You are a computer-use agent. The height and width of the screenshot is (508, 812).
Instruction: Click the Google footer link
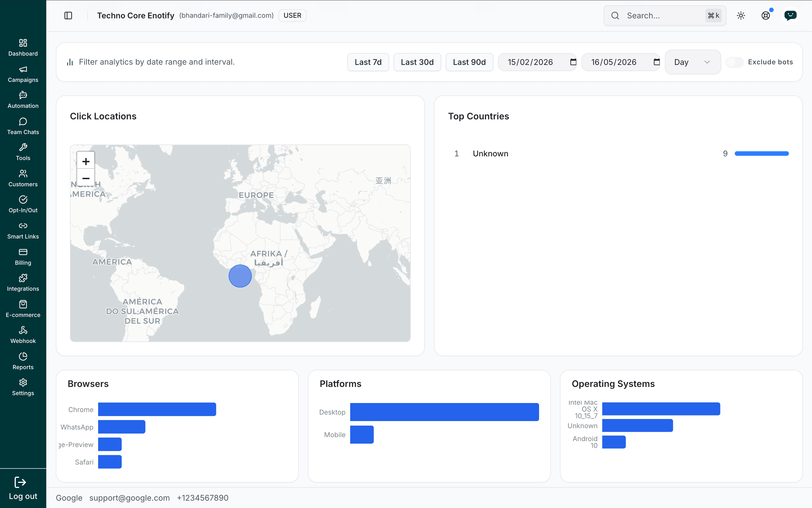pyautogui.click(x=69, y=498)
